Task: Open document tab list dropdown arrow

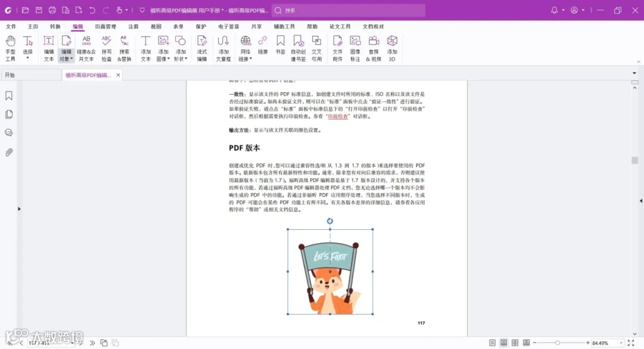Action: click(634, 73)
